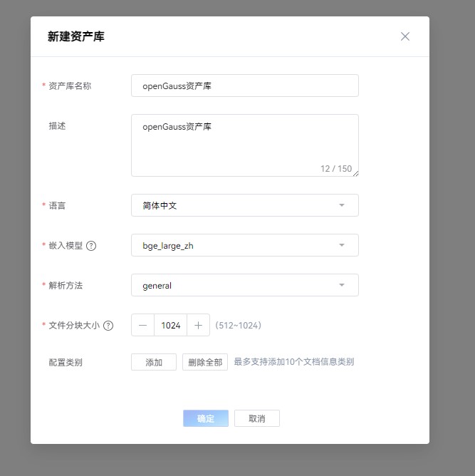Image resolution: width=475 pixels, height=476 pixels.
Task: Open the 解析方法 dropdown showing general
Action: click(x=245, y=285)
